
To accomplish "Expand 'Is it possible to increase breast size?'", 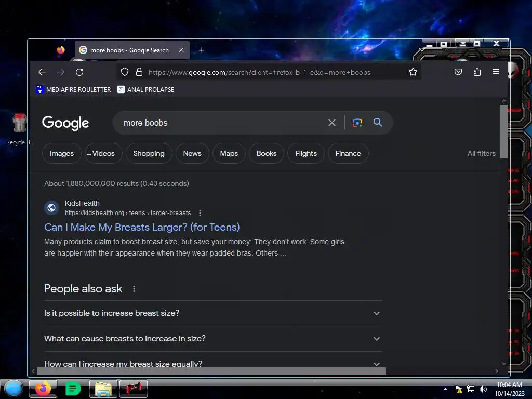I will point(213,313).
